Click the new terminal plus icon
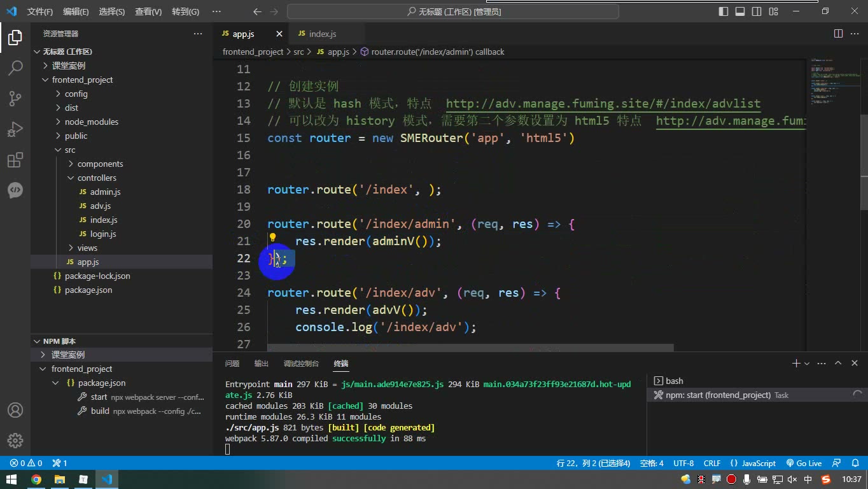 [795, 363]
